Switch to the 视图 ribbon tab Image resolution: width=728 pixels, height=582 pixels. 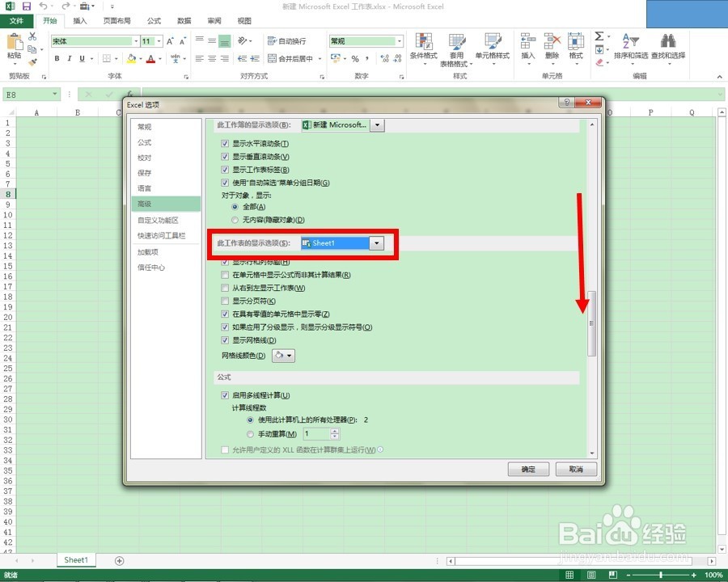244,21
